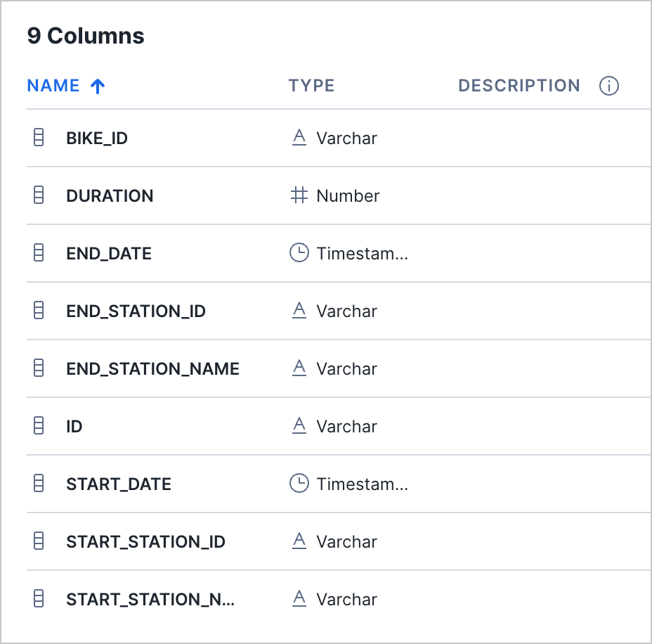Viewport: 652px width, 644px height.
Task: Sort by the NAME column header
Action: (53, 86)
